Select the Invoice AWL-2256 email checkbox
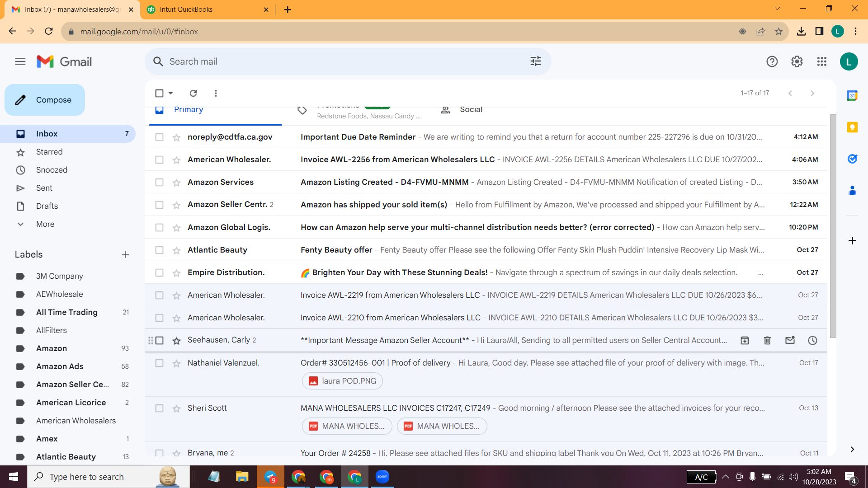The width and height of the screenshot is (868, 488). (x=159, y=160)
